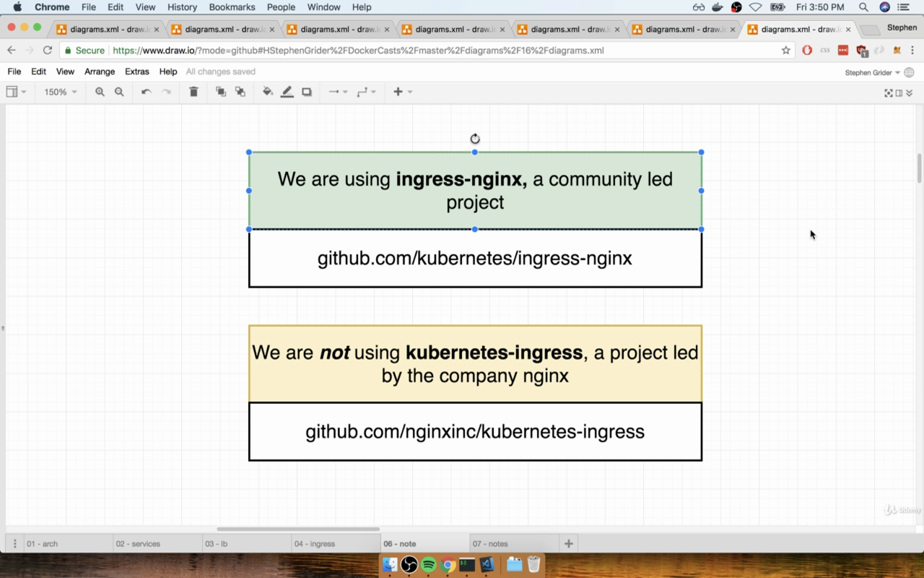Image resolution: width=924 pixels, height=578 pixels.
Task: Click the fullscreen toggle icon
Action: [889, 92]
